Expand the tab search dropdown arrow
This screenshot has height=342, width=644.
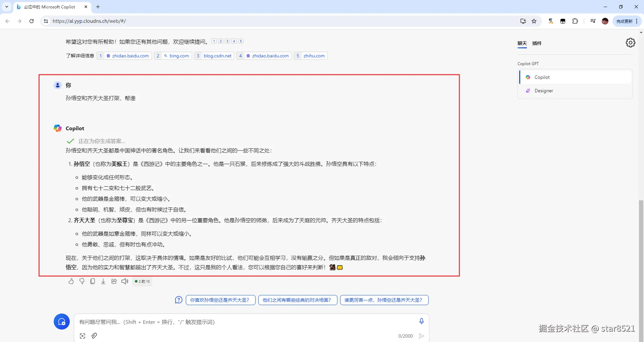click(6, 7)
